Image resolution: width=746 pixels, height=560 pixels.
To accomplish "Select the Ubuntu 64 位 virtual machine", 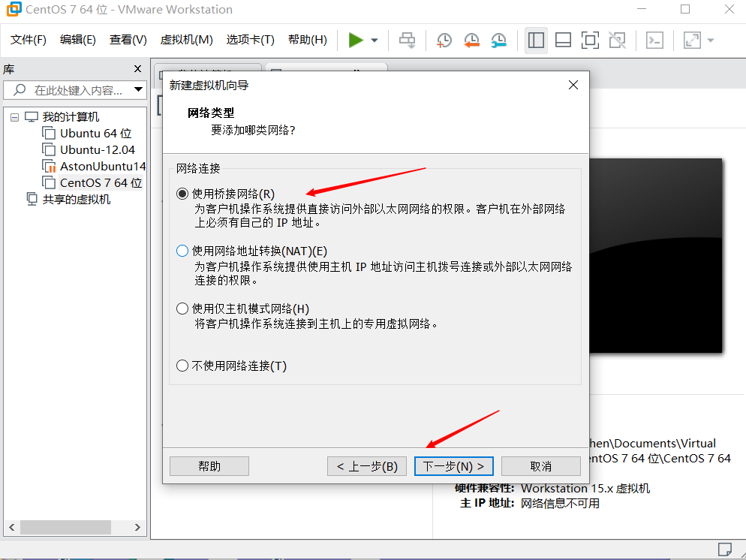I will (95, 133).
